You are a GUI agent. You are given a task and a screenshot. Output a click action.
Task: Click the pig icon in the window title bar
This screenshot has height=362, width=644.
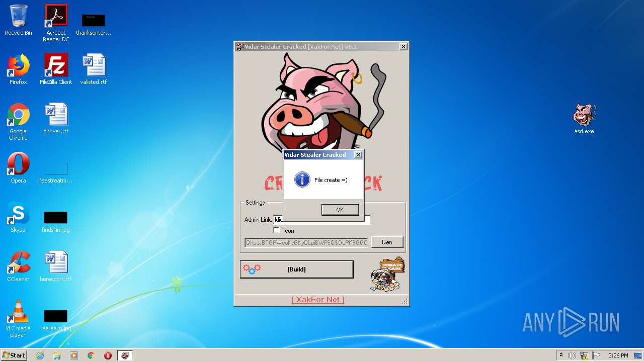click(239, 47)
